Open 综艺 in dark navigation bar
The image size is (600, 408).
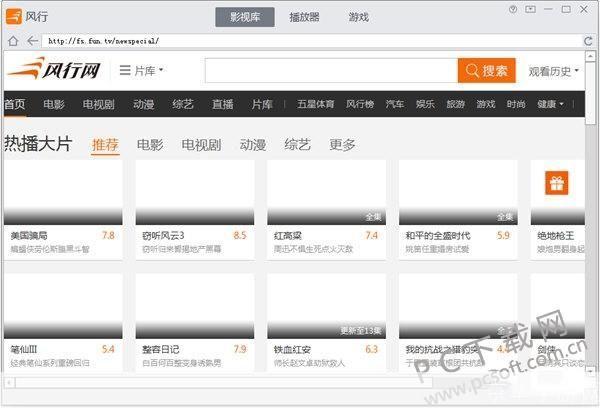click(183, 104)
